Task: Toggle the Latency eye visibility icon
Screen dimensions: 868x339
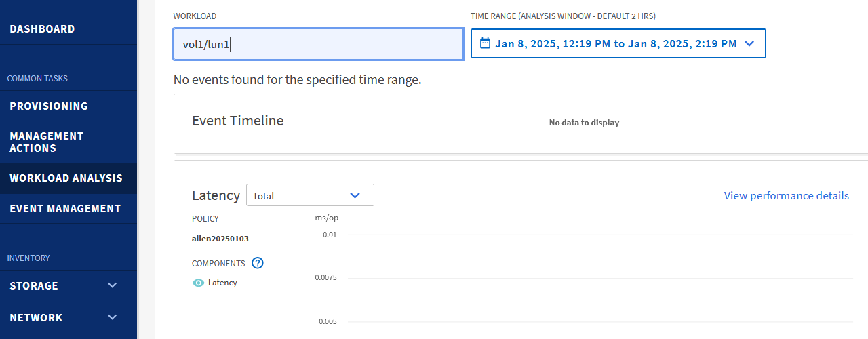Action: [x=199, y=283]
